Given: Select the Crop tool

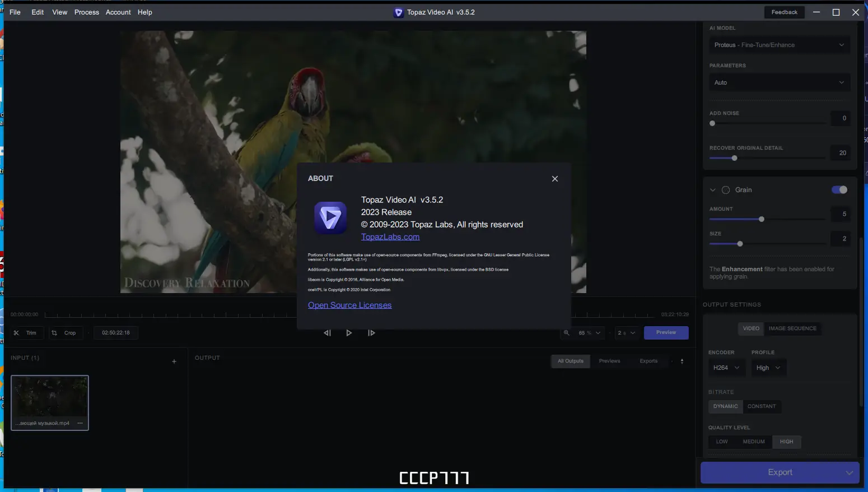Looking at the screenshot, I should coord(66,332).
